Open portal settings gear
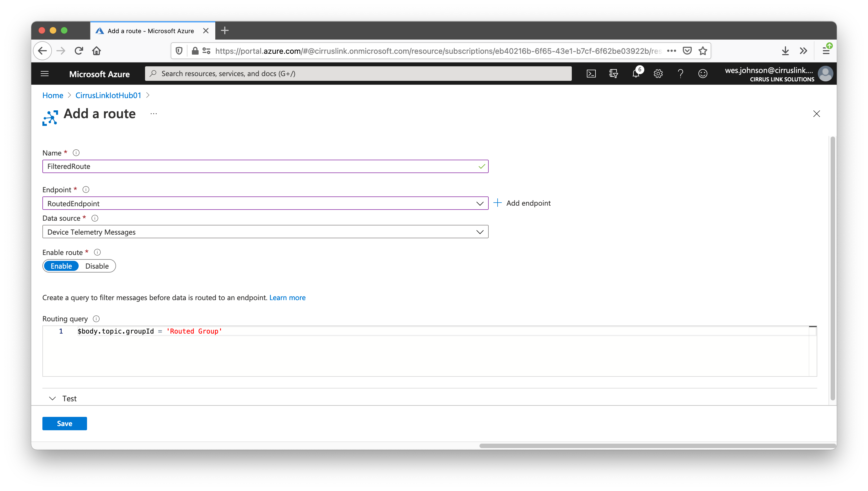Viewport: 868px width, 491px height. (x=658, y=74)
